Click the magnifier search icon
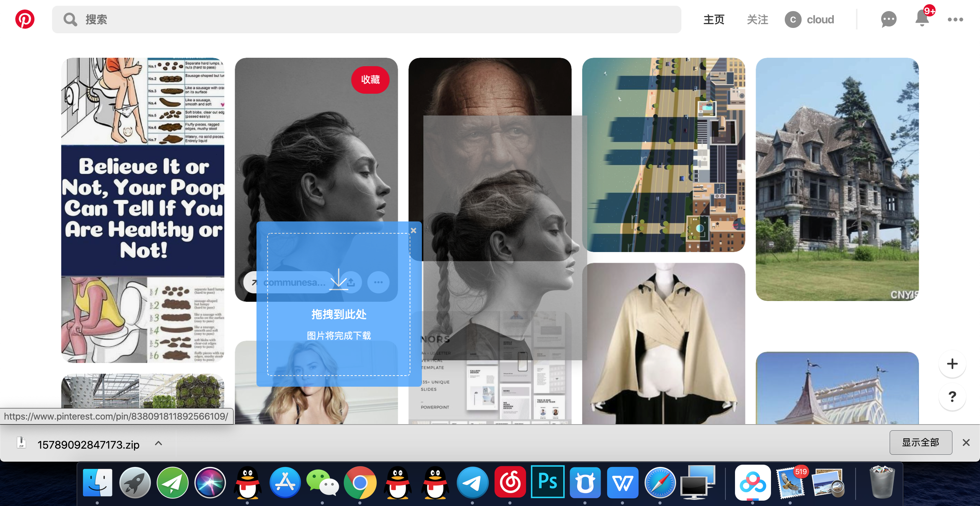The height and width of the screenshot is (506, 980). [70, 20]
